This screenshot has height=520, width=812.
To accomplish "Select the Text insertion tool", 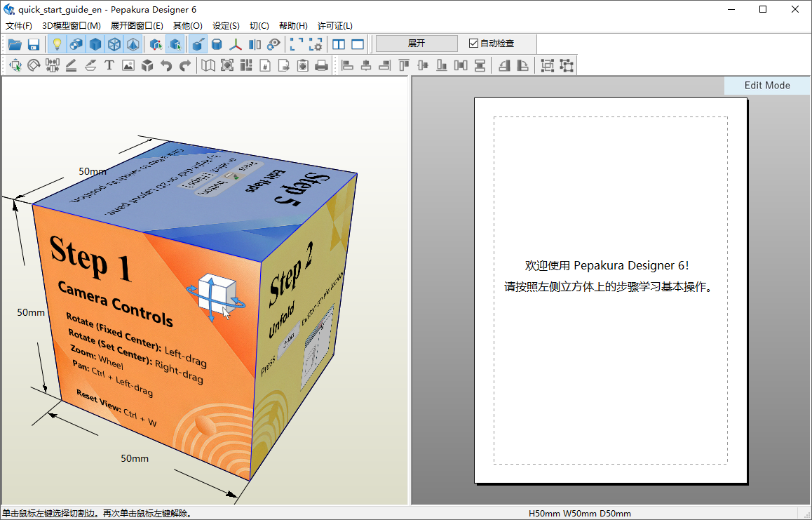I will (109, 65).
